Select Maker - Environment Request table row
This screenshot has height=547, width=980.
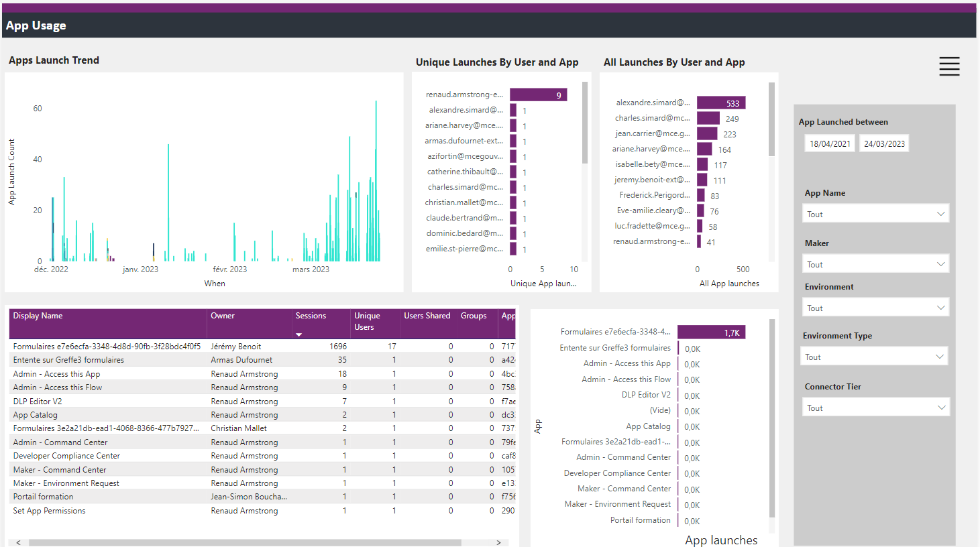pyautogui.click(x=263, y=483)
